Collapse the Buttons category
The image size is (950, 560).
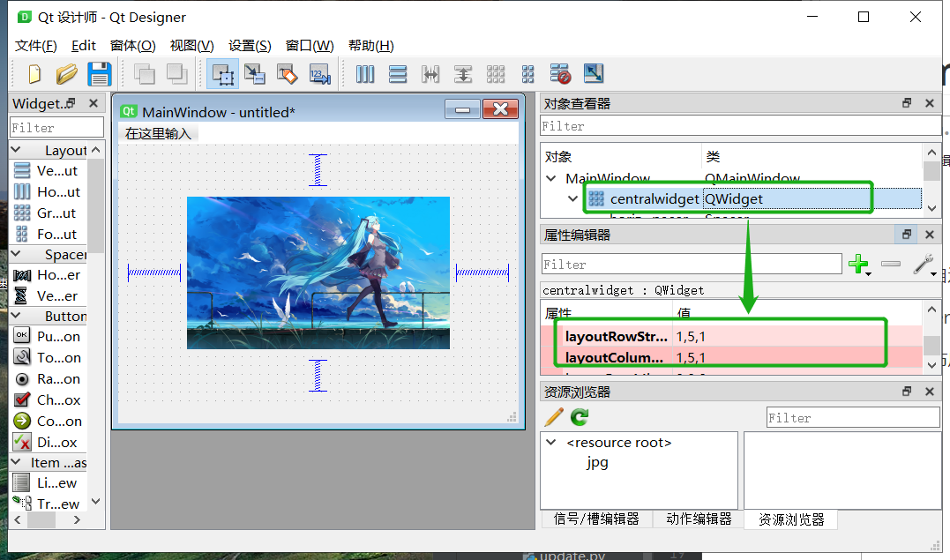pyautogui.click(x=16, y=316)
